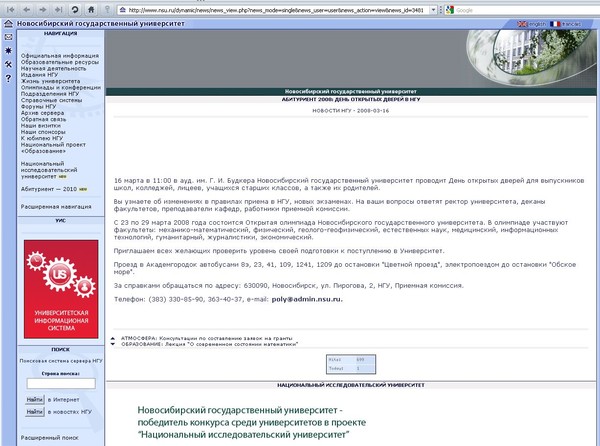Screen dimensions: 600x446
Task: Click the French flag icon
Action: pos(555,24)
